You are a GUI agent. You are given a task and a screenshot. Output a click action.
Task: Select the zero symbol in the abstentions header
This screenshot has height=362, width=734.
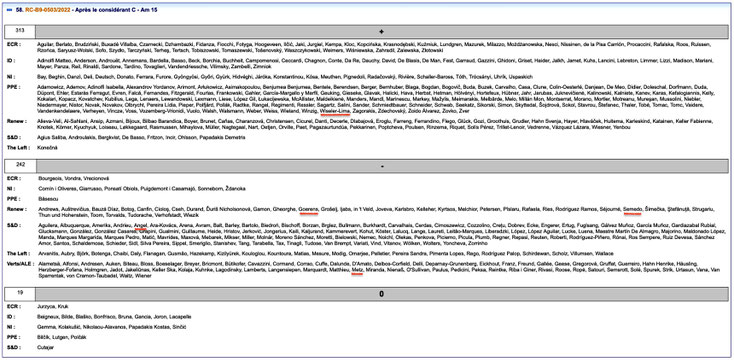coord(382,294)
